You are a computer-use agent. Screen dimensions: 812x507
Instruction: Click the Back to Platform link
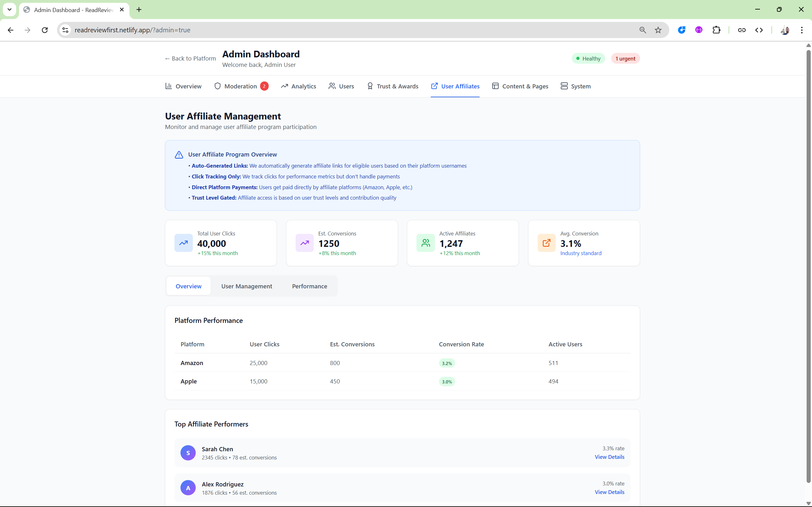click(190, 58)
